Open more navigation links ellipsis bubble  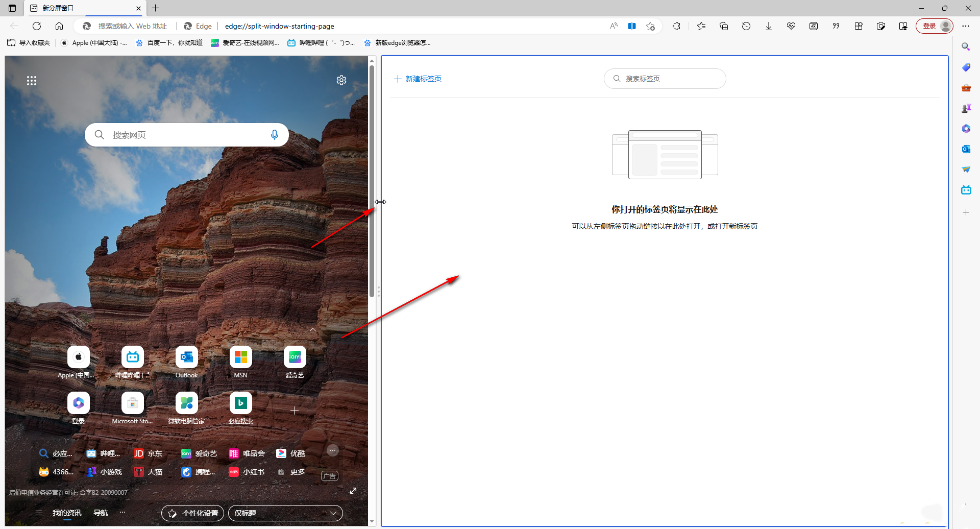tap(333, 450)
